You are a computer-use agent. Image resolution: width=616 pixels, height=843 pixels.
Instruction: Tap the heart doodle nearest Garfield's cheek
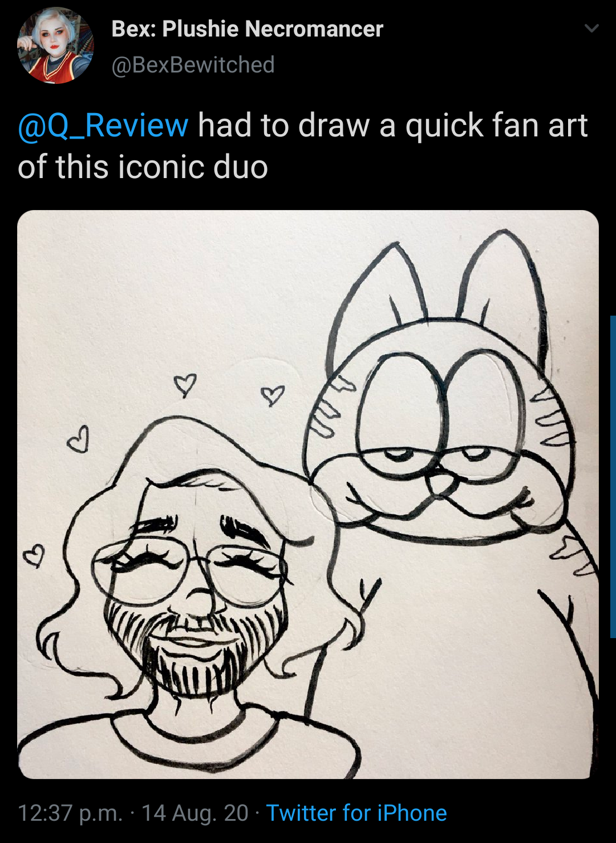click(273, 395)
